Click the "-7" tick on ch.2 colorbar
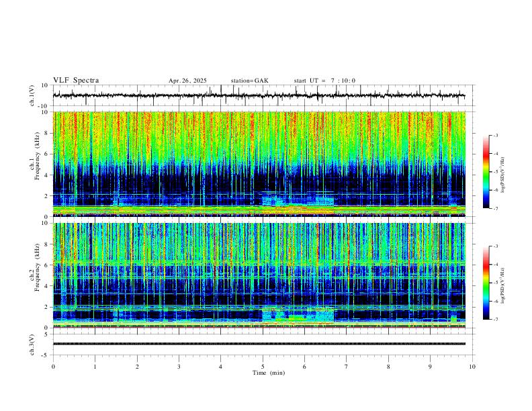Image resolution: width=532 pixels, height=411 pixels. [x=495, y=320]
